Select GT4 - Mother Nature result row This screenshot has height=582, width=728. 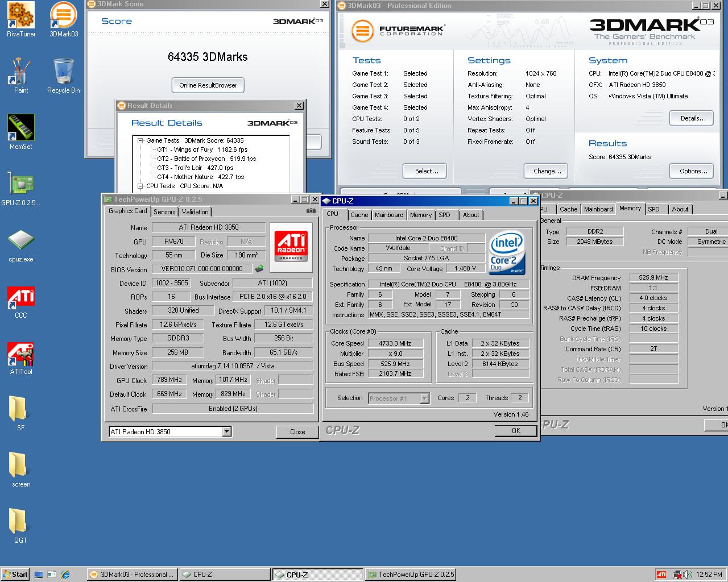pyautogui.click(x=200, y=177)
